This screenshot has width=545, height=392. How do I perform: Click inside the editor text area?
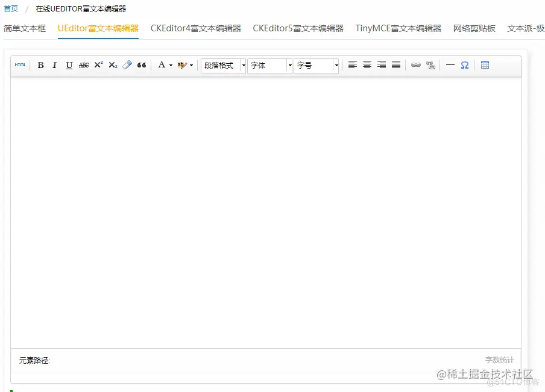(266, 213)
